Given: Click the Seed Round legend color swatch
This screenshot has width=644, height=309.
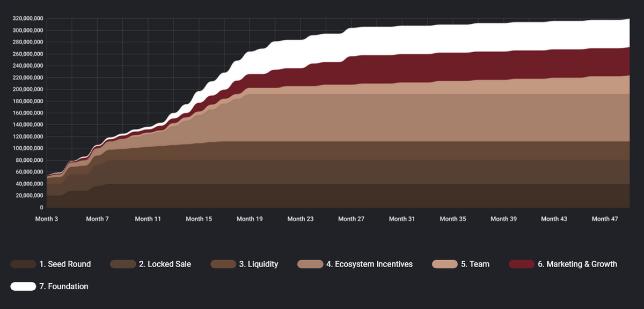Looking at the screenshot, I should (23, 264).
